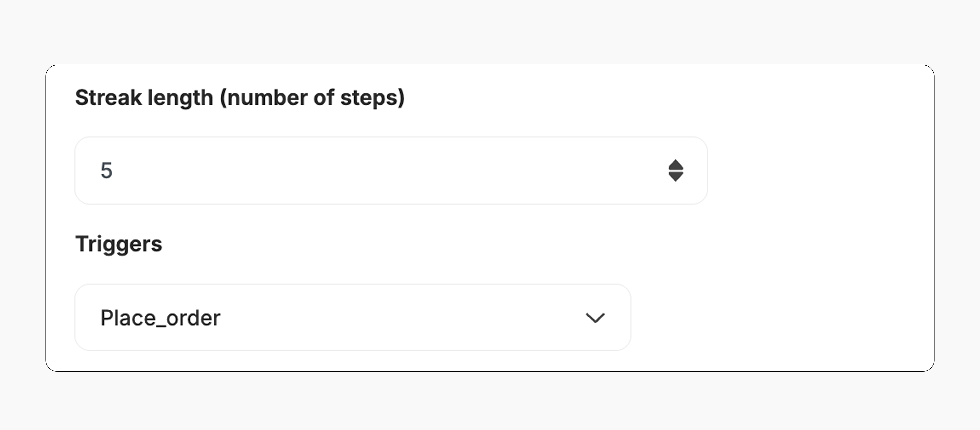Click the value 5 in the number input

tap(107, 170)
